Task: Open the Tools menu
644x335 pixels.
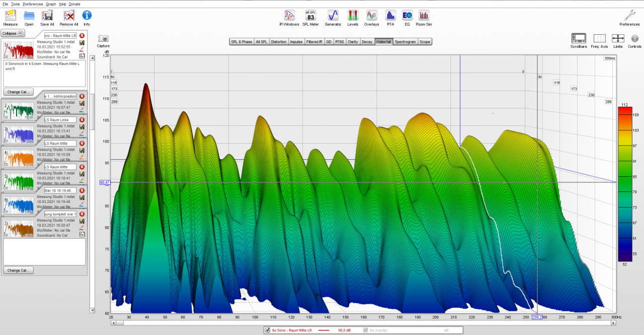Action: pos(16,4)
